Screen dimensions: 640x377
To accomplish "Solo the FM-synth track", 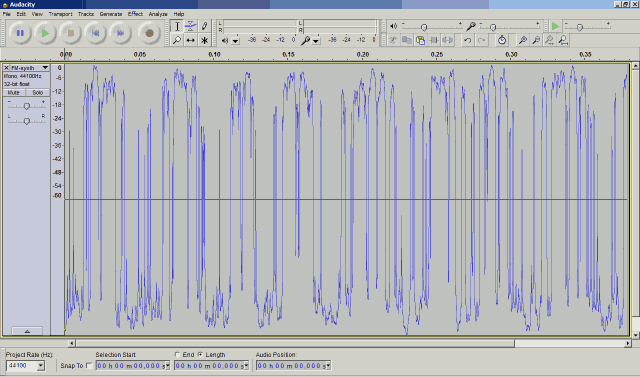I will [x=38, y=93].
